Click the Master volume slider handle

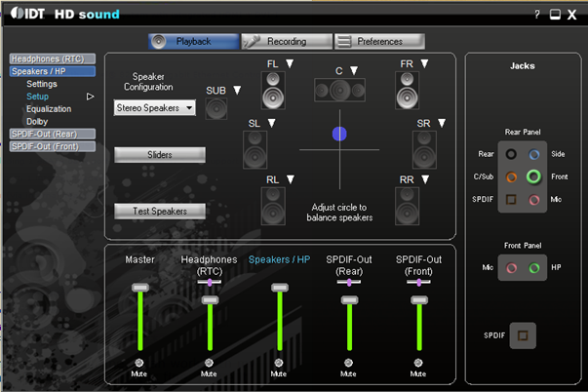coord(140,288)
